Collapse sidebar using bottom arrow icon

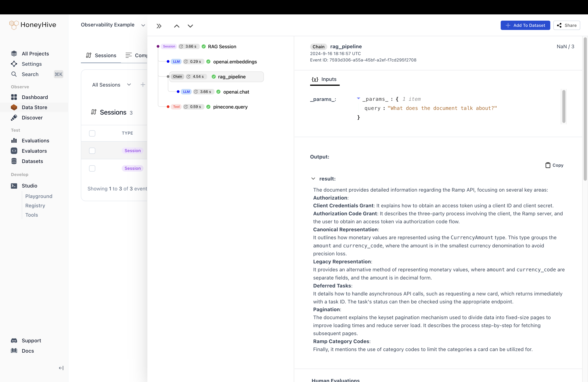(61, 368)
